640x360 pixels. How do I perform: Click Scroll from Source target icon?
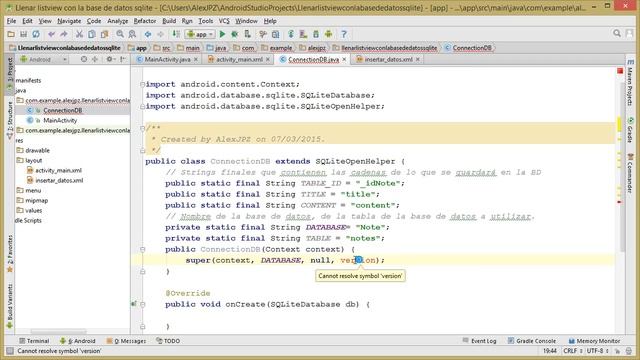[84, 59]
